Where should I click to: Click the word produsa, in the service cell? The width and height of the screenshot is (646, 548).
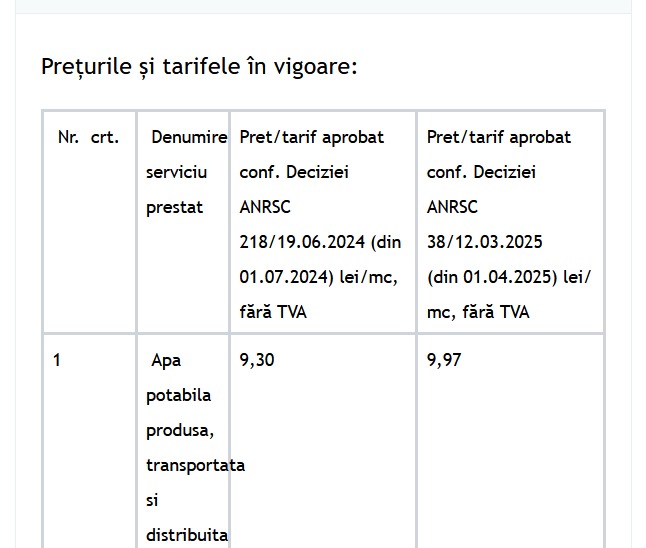click(180, 431)
